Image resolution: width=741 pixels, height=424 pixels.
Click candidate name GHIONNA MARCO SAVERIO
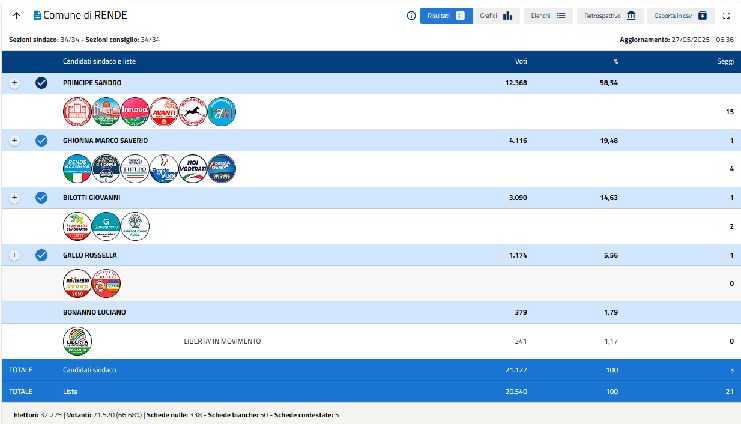click(x=105, y=140)
